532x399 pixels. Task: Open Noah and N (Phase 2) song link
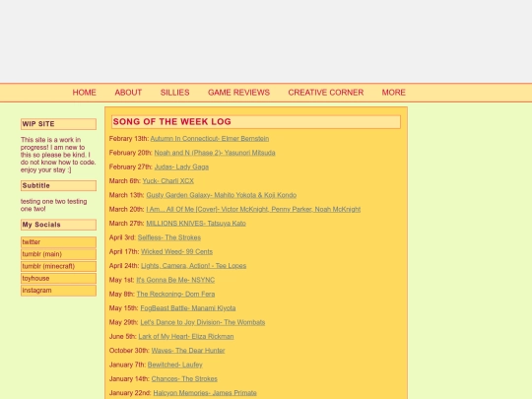(x=215, y=153)
